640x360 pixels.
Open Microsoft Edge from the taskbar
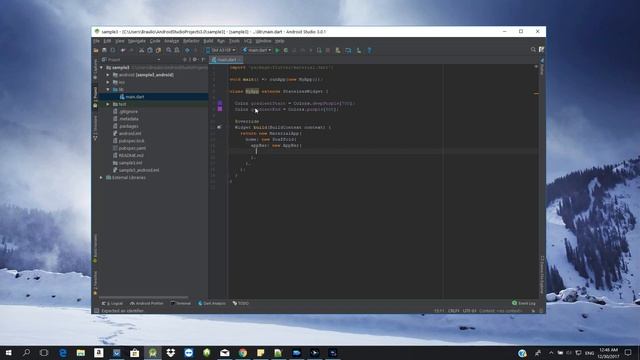coord(63,353)
